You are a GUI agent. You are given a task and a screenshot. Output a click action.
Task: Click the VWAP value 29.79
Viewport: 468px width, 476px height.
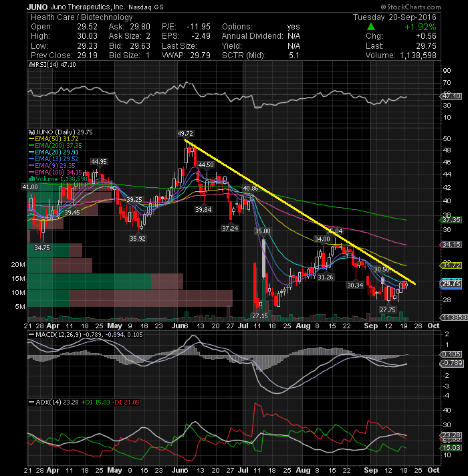201,55
